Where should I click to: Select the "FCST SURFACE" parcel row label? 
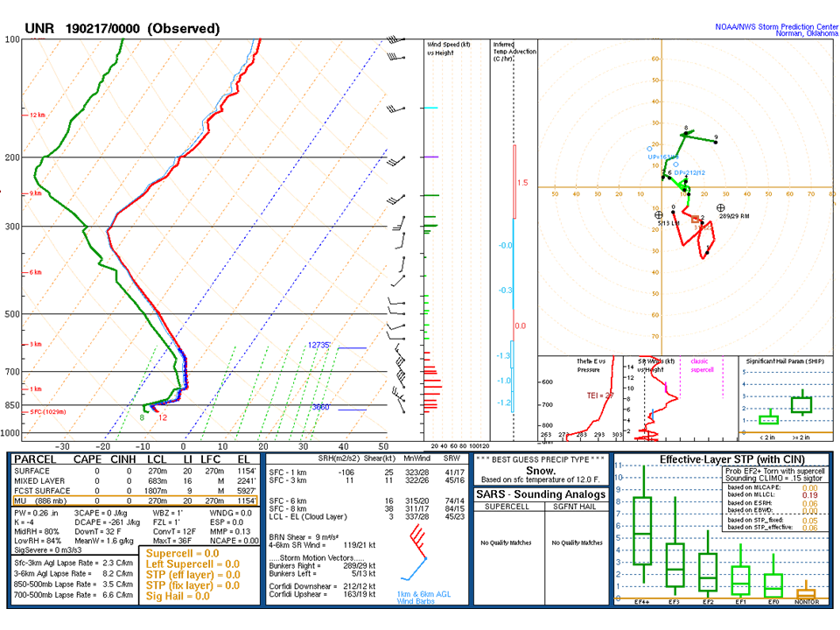[42, 491]
